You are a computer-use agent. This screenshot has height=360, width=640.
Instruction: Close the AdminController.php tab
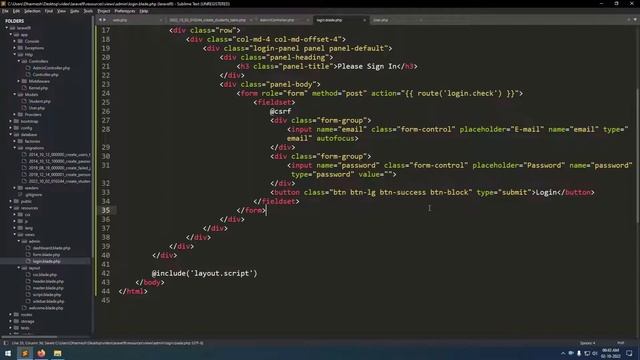point(308,20)
